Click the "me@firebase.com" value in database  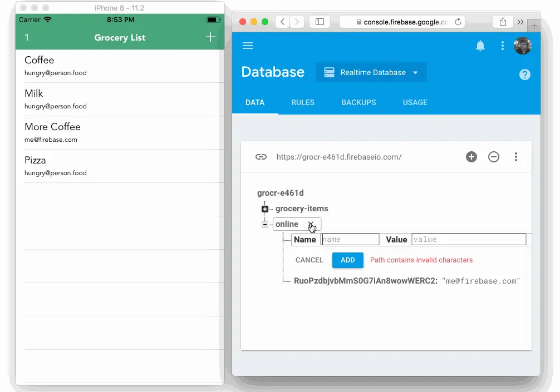click(481, 281)
